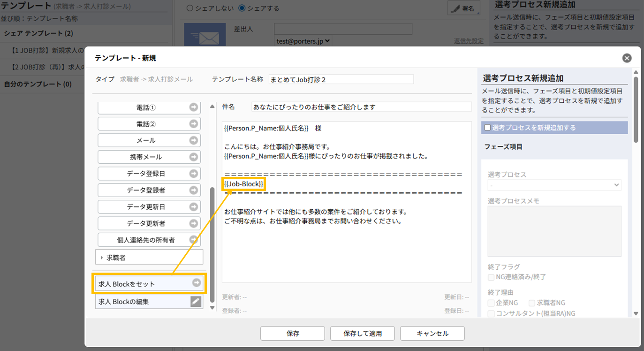
Task: Click the 保存 button
Action: pyautogui.click(x=293, y=334)
